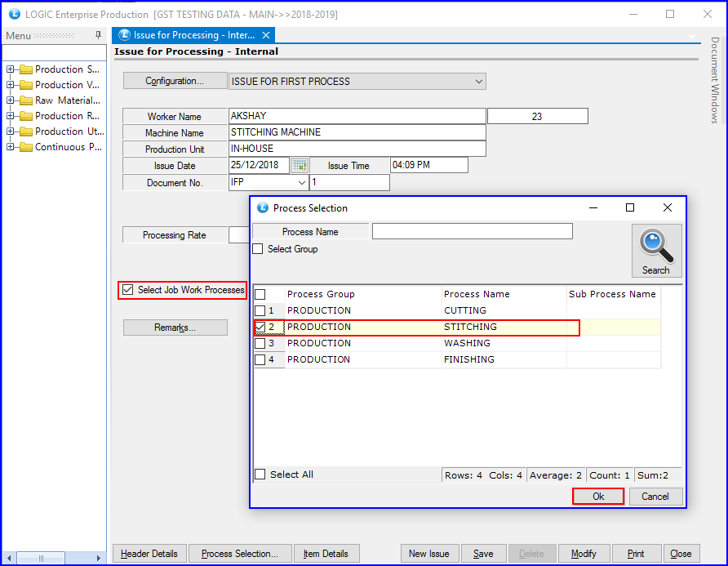Click the New Issue button
The image size is (728, 566).
coord(429,554)
